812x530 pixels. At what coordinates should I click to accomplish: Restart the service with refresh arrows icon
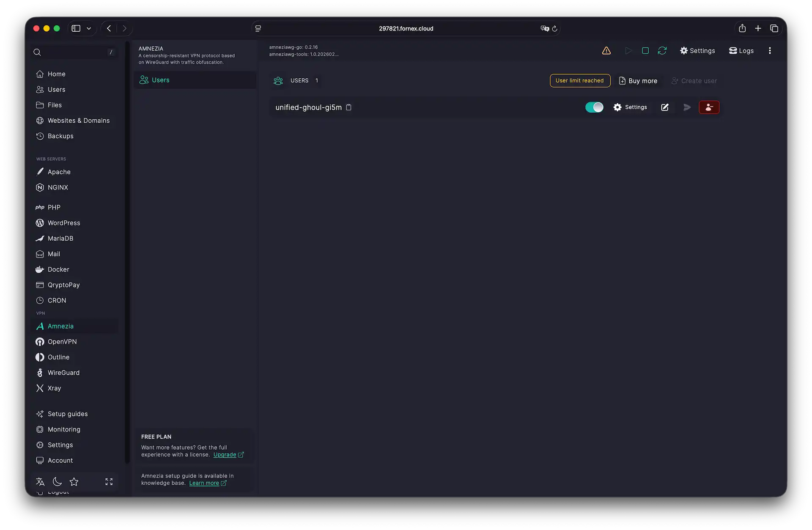coord(662,51)
